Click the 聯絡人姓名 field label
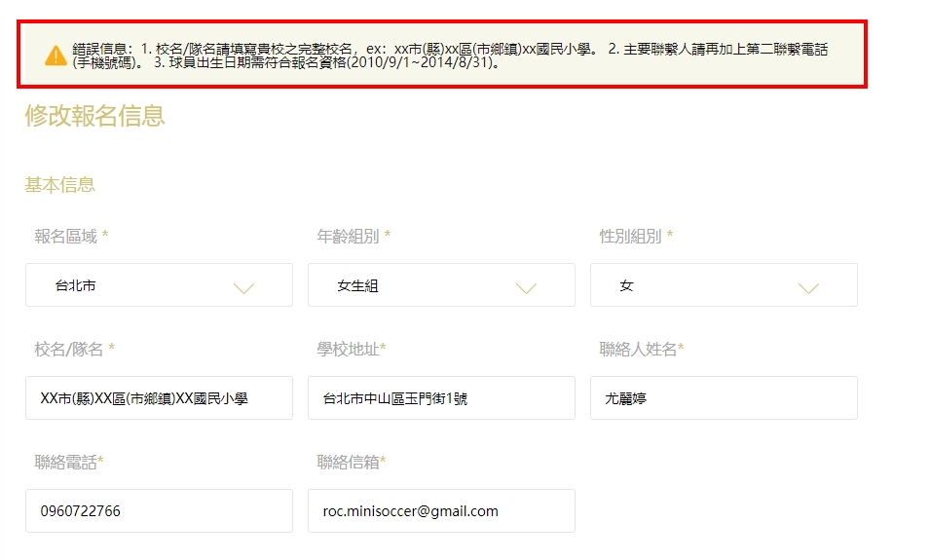930x560 pixels. click(639, 350)
